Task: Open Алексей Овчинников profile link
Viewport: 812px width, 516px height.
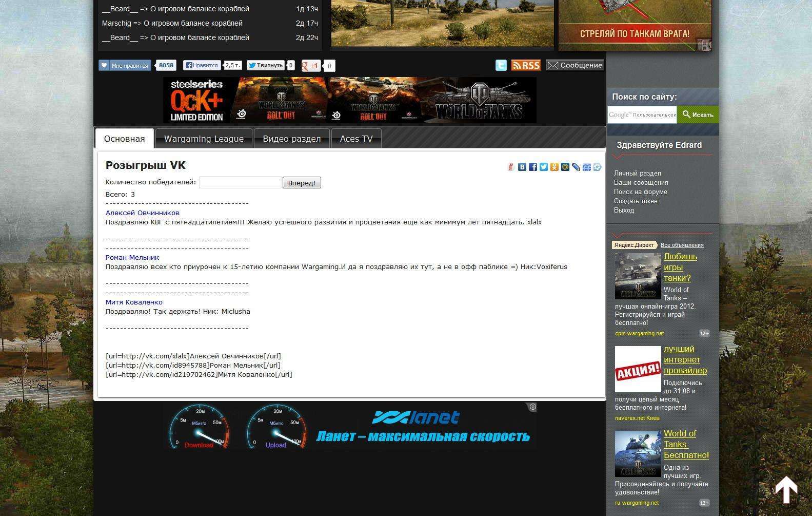Action: [143, 213]
